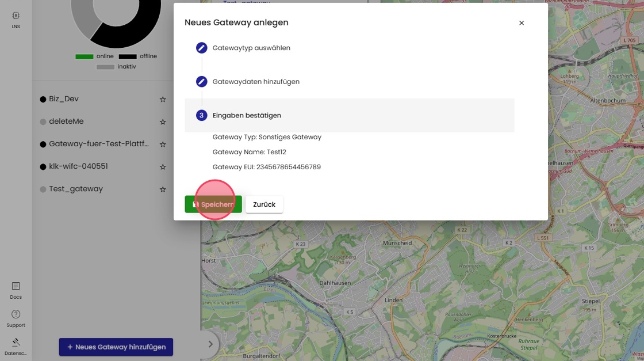
Task: Click the pencil icon for Gatewaydaten hinzufügen
Action: (x=201, y=82)
